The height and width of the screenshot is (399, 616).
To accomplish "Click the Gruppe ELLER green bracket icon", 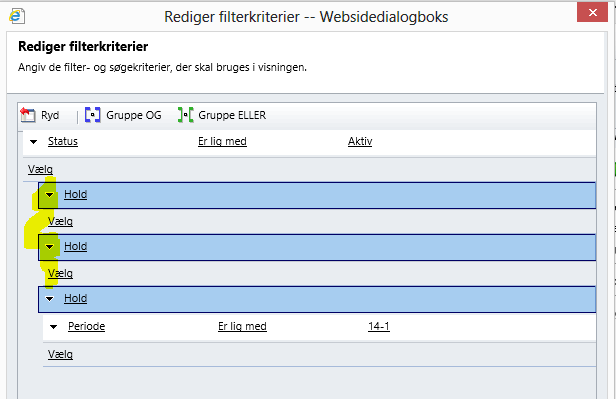I will (185, 115).
